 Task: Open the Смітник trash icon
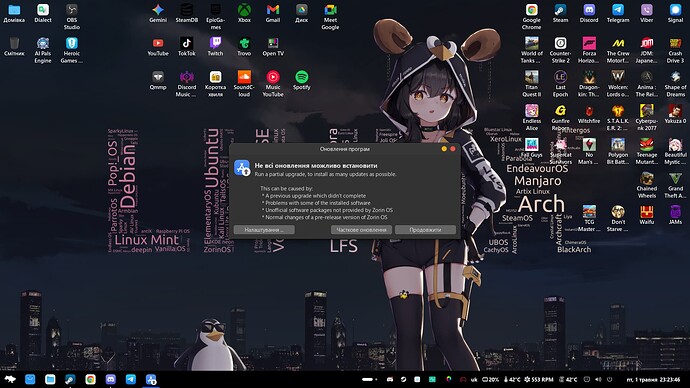coord(14,47)
